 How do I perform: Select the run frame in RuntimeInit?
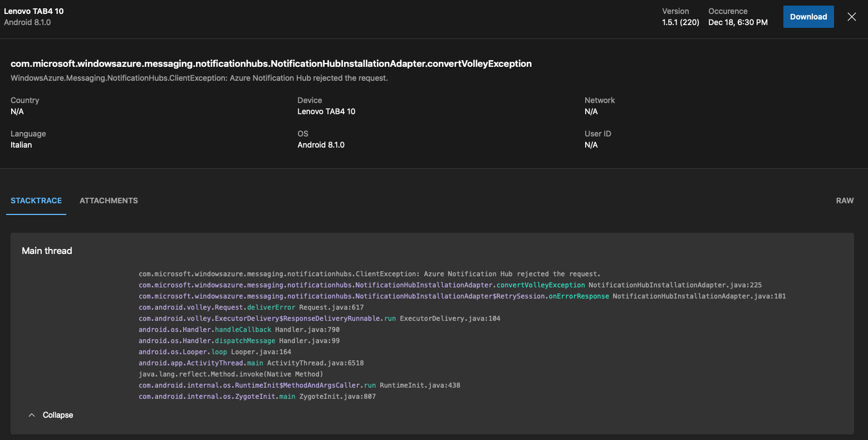click(370, 385)
